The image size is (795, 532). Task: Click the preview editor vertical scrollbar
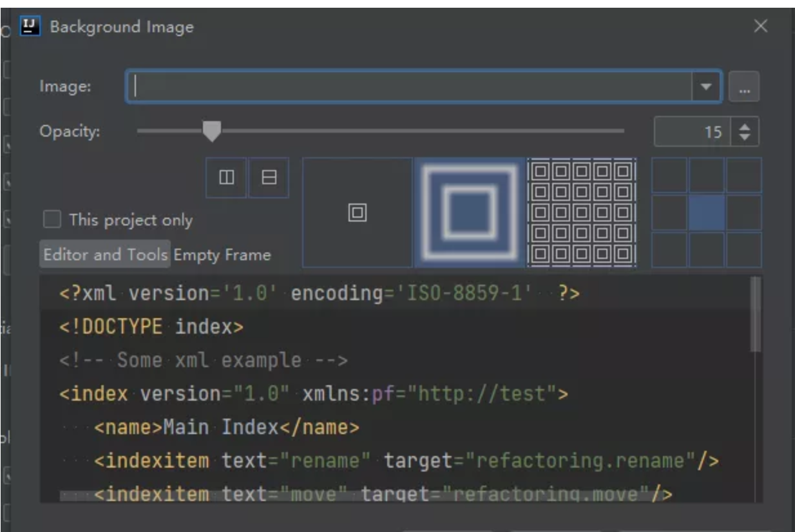[x=756, y=314]
